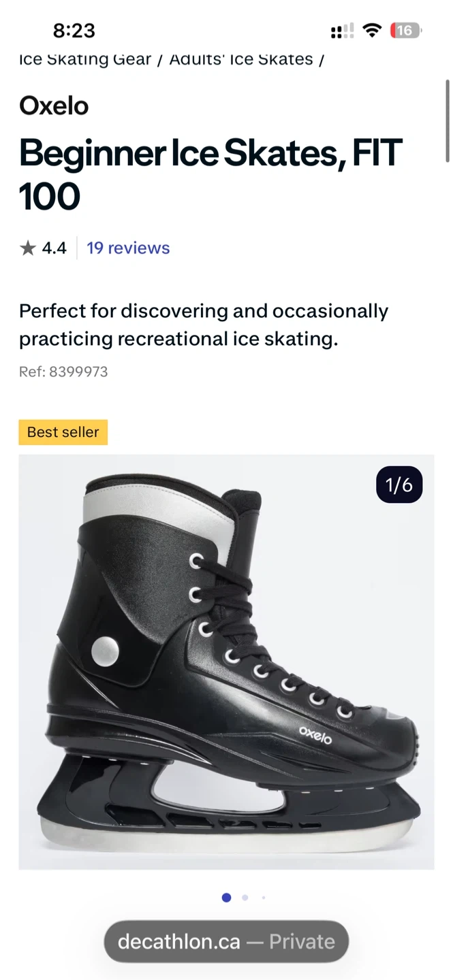Click the page scrollbar on right edge

pos(447,121)
